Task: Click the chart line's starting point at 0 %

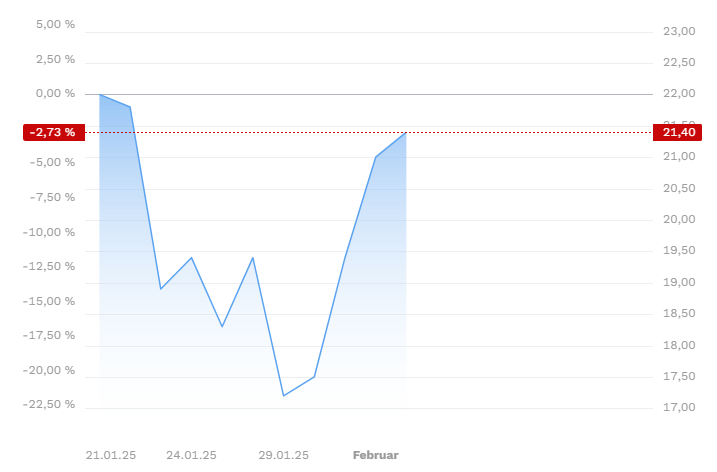Action: point(100,94)
